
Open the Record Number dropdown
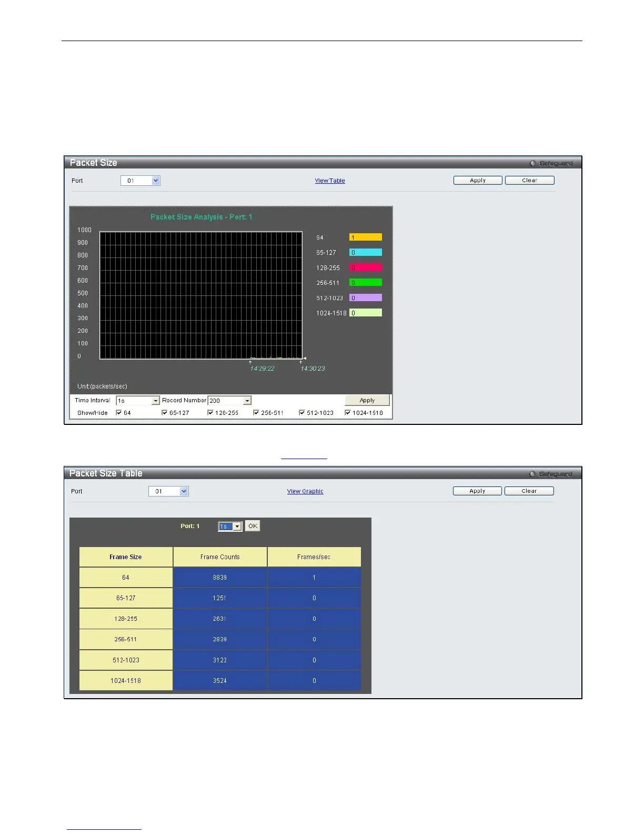pos(229,401)
